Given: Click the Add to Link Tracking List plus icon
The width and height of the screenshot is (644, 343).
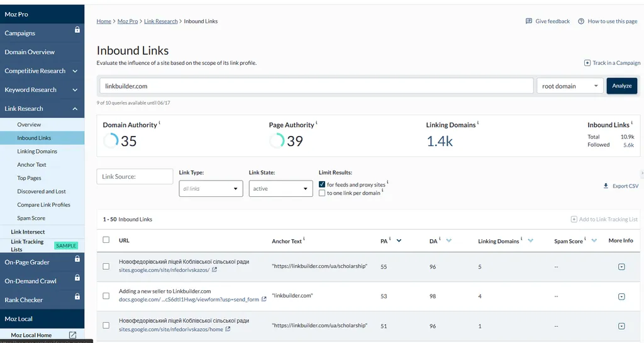Looking at the screenshot, I should (574, 220).
